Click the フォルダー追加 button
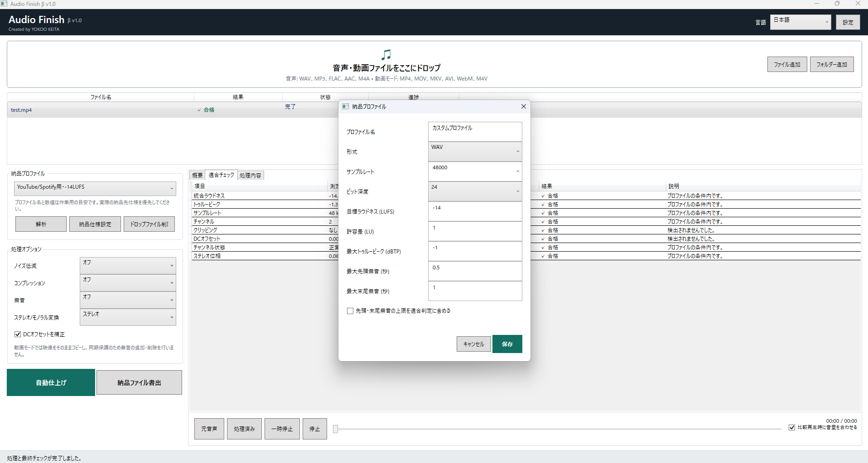Screen dimensions: 868x463 click(832, 64)
